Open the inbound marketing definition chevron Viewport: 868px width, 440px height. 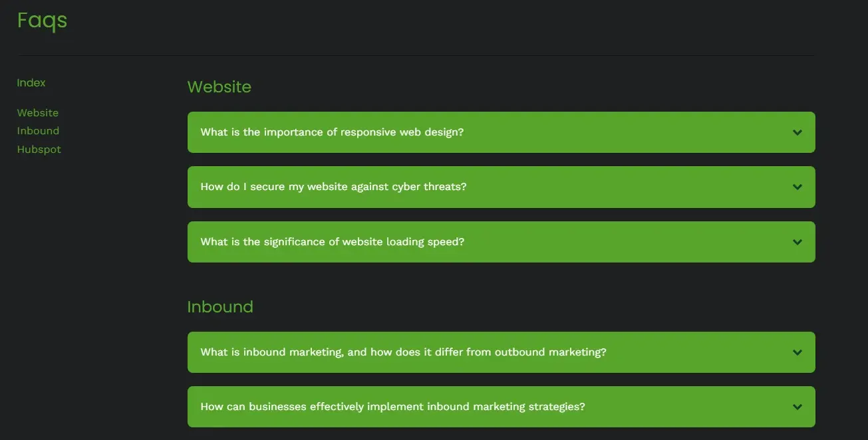coord(797,352)
